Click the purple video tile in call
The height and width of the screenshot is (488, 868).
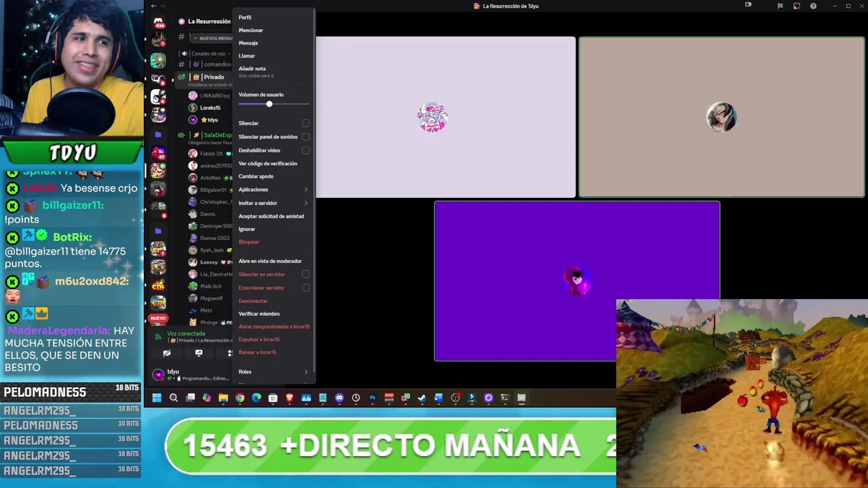(577, 281)
